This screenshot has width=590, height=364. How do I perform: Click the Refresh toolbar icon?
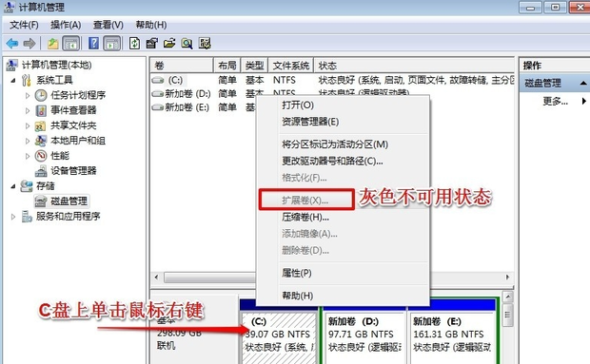135,44
